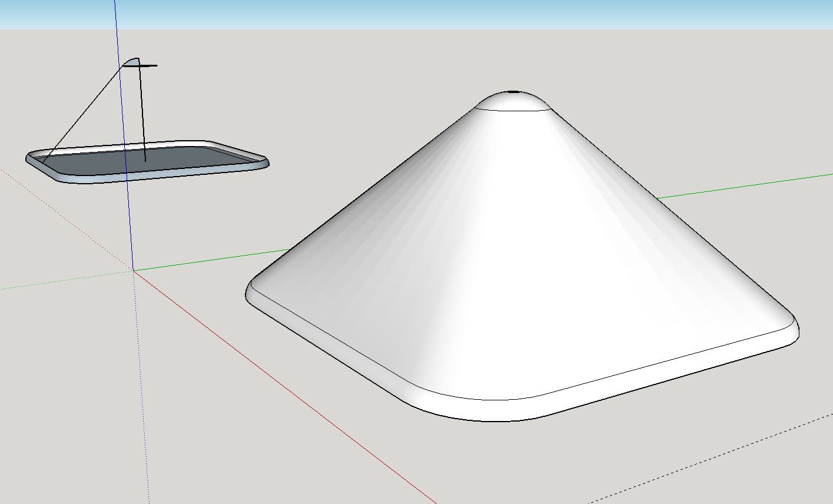Viewport: 833px width, 504px height.
Task: Click the vertical black line above the tray
Action: [x=142, y=112]
